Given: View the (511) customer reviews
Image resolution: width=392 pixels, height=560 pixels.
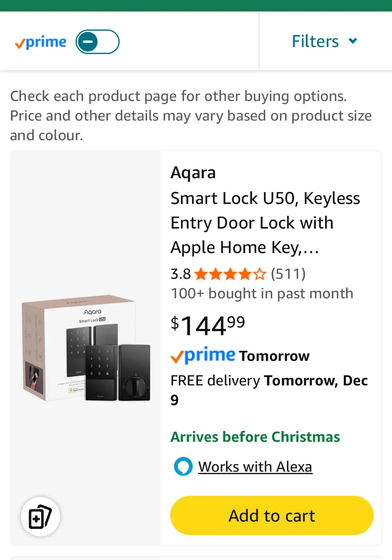Looking at the screenshot, I should [x=287, y=274].
